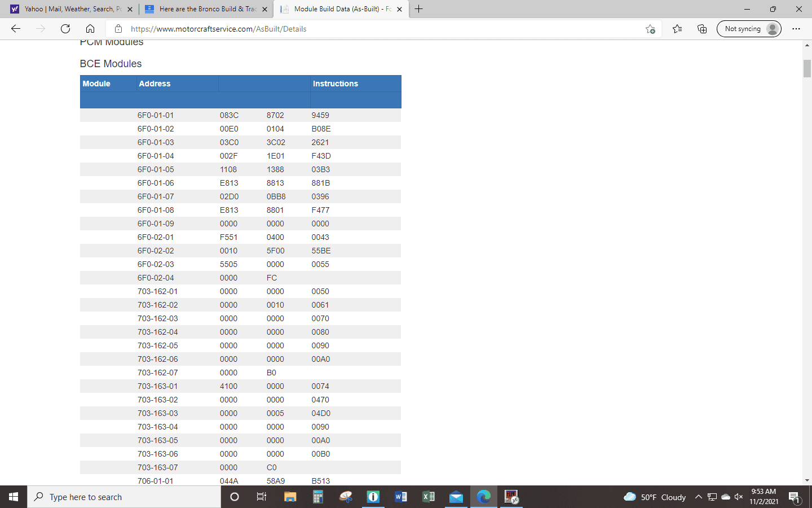Select address cell 703-162-07
This screenshot has height=508, width=812.
coord(157,373)
